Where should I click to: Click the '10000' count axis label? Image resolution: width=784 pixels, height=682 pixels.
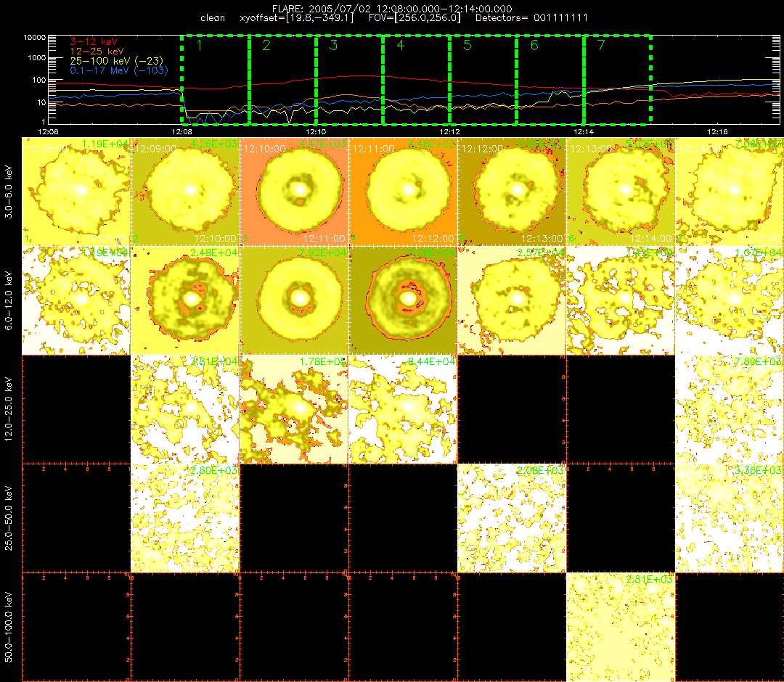pos(35,38)
